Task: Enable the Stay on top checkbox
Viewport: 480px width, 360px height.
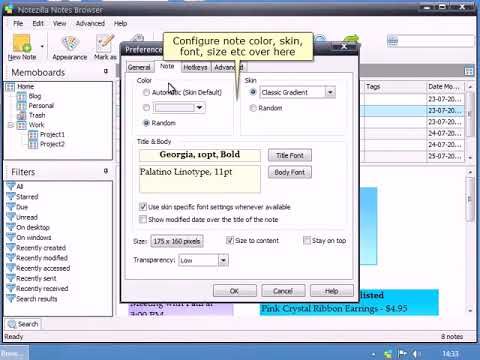Action: coord(307,240)
